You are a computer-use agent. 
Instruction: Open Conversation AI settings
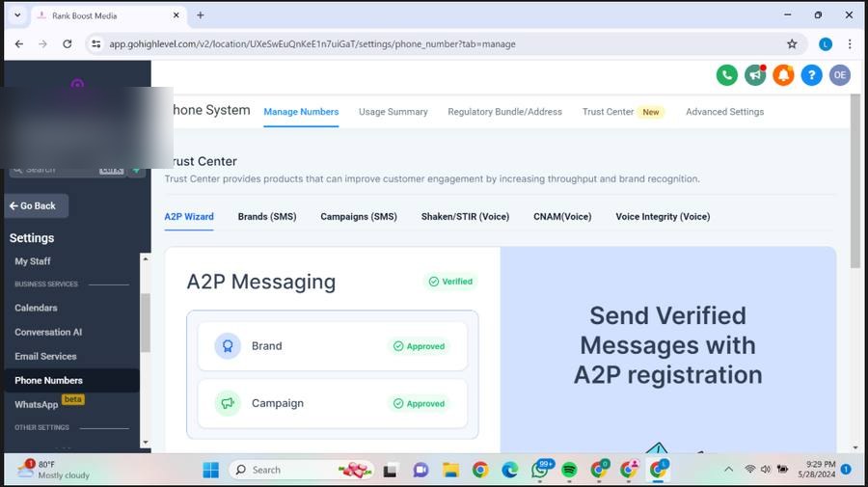[48, 332]
